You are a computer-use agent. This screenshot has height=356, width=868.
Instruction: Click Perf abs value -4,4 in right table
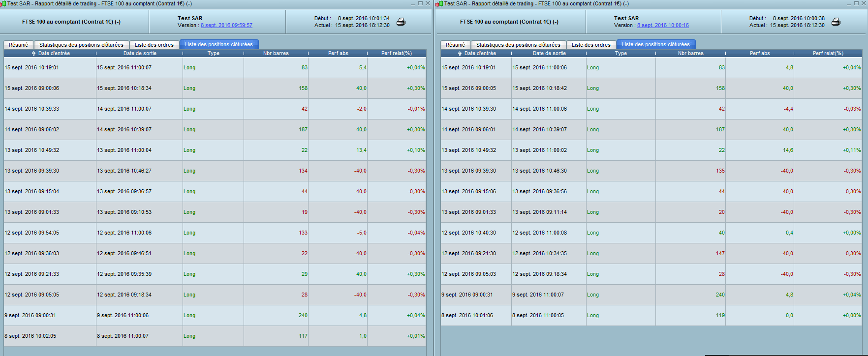tap(788, 109)
